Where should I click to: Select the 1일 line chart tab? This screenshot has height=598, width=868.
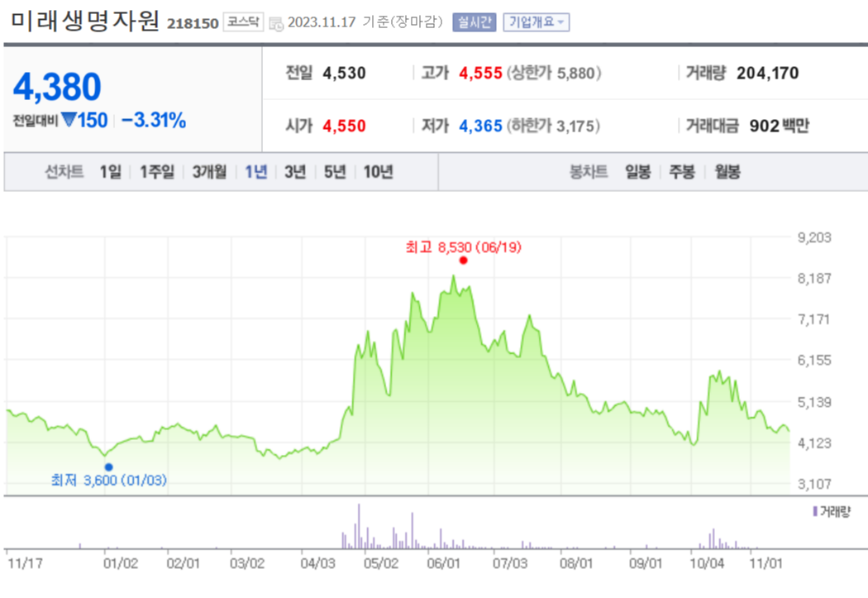[110, 172]
